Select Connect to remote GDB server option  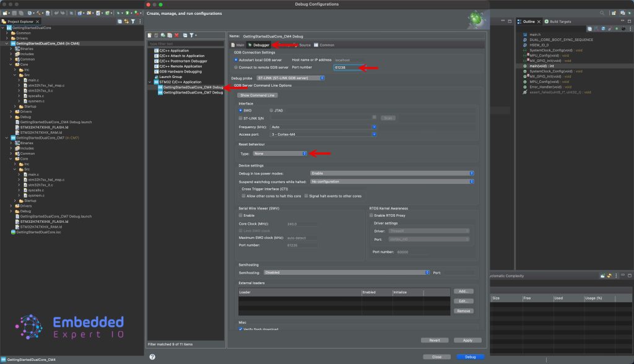[236, 67]
